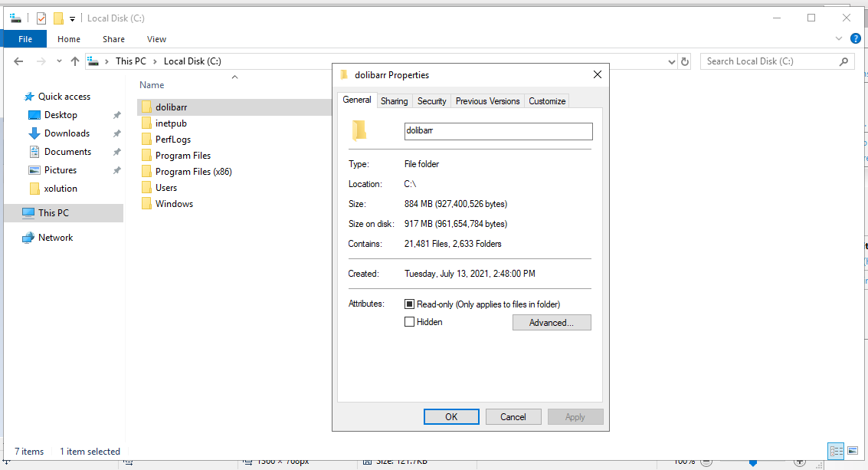Close the dolibarr Properties dialog
Viewport: 868px width, 470px height.
pyautogui.click(x=598, y=74)
